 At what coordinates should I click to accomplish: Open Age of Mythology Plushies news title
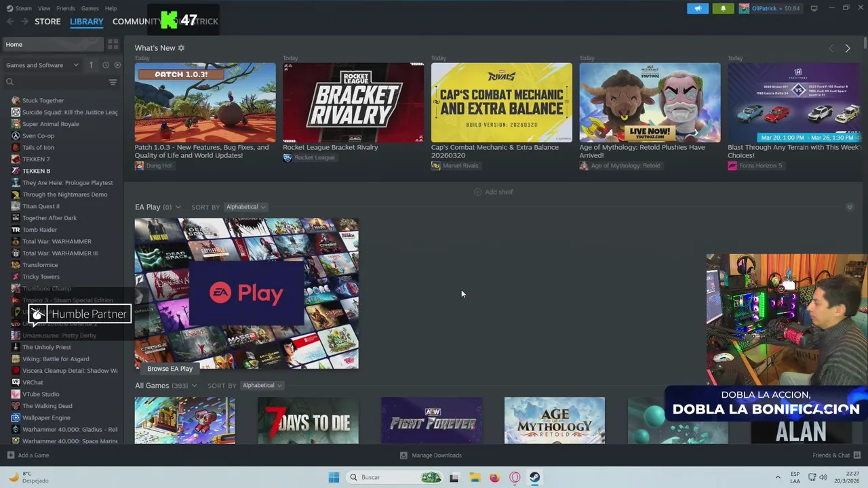point(642,151)
